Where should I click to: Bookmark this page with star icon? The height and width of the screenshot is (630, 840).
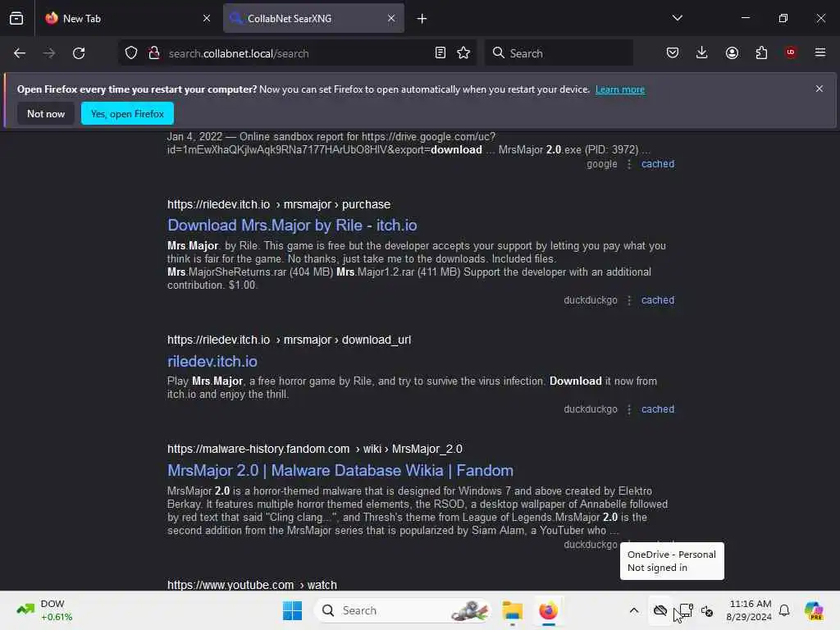(x=464, y=53)
